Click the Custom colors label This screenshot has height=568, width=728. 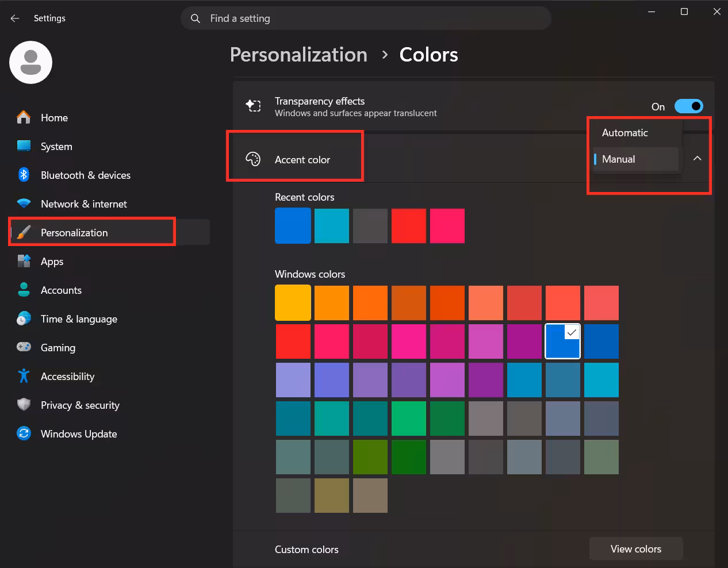coord(306,549)
